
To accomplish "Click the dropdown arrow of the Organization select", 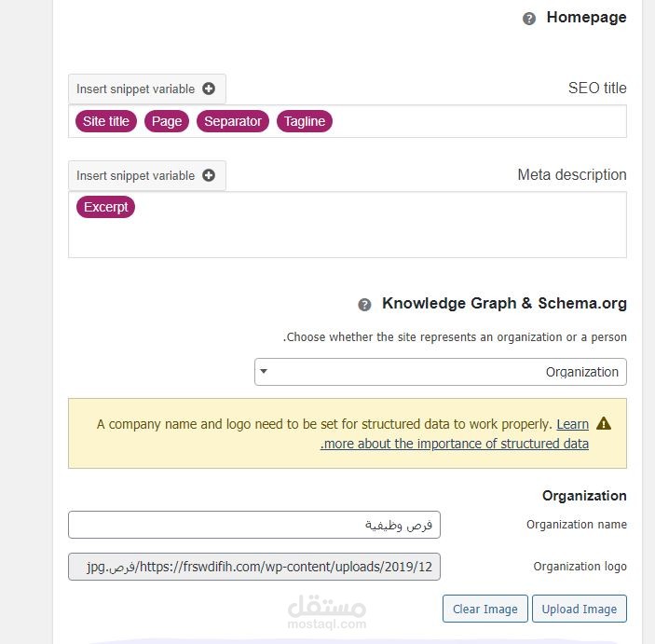I will 264,371.
